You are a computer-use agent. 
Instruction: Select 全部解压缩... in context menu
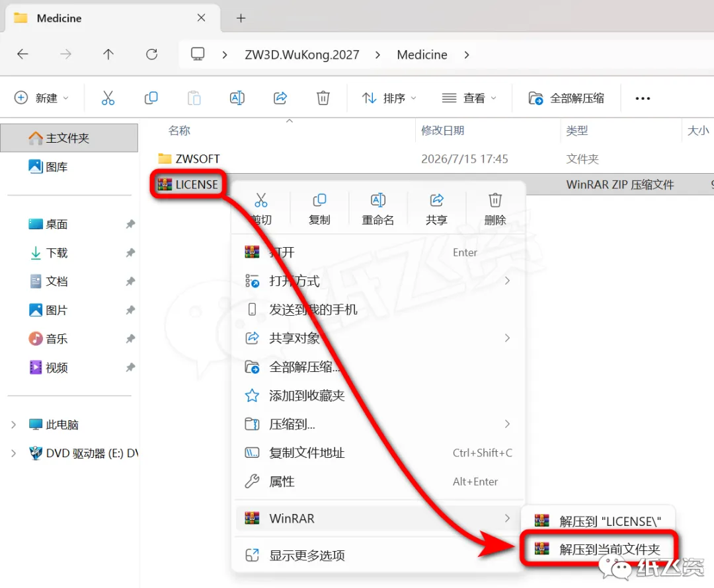pos(378,367)
